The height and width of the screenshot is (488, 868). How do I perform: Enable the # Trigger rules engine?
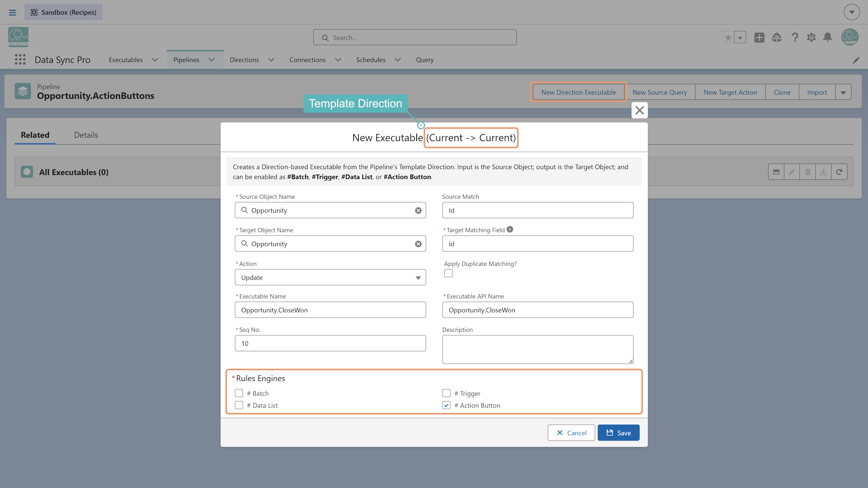(x=447, y=393)
